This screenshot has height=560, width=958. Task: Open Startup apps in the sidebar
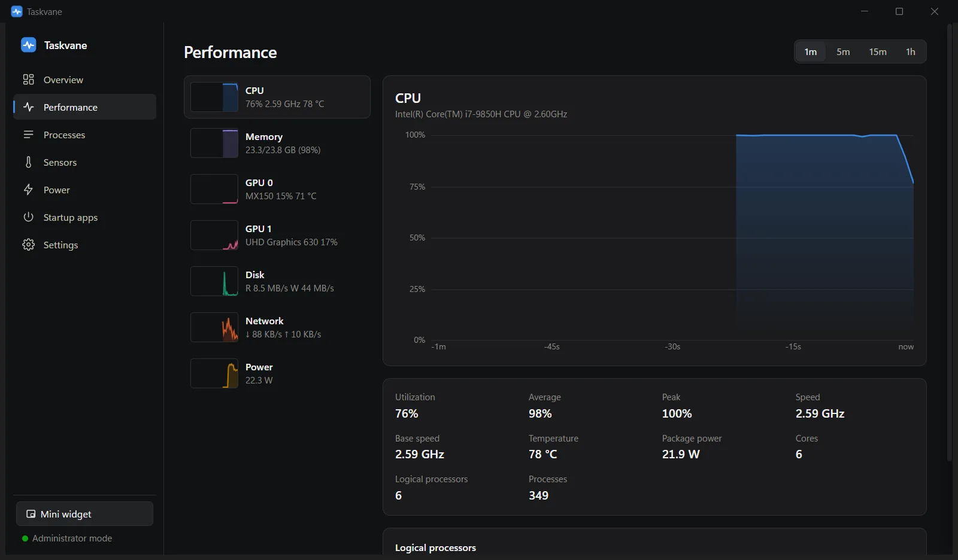[84, 217]
